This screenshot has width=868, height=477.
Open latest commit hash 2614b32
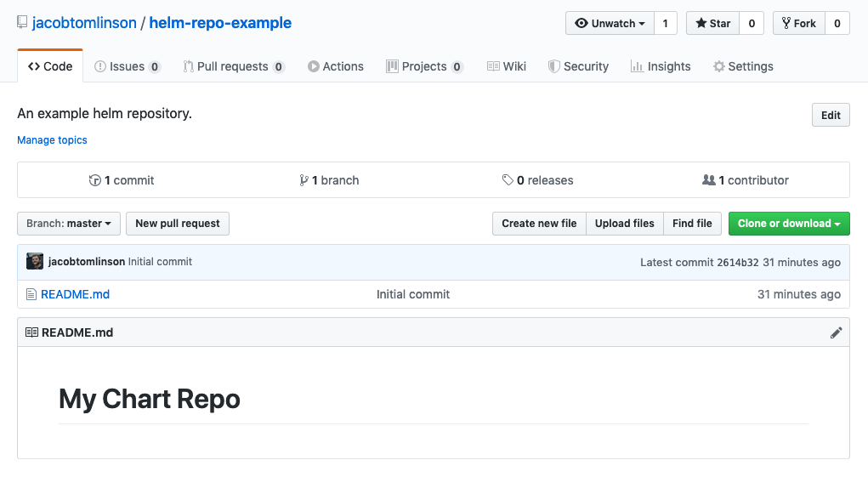tap(737, 262)
